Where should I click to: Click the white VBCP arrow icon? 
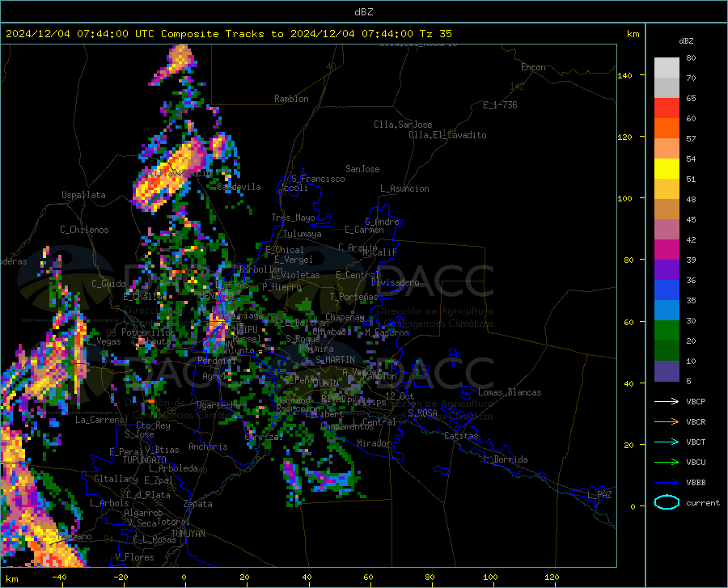coord(667,401)
